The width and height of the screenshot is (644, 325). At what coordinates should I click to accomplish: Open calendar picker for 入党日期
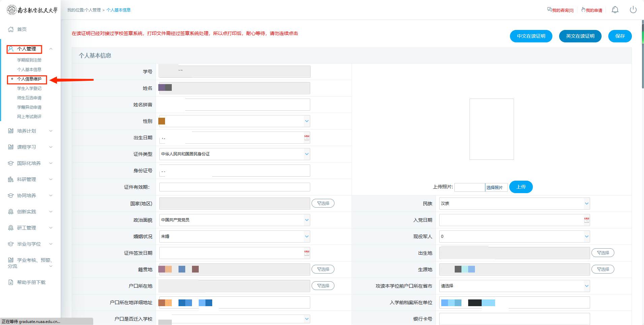point(586,220)
